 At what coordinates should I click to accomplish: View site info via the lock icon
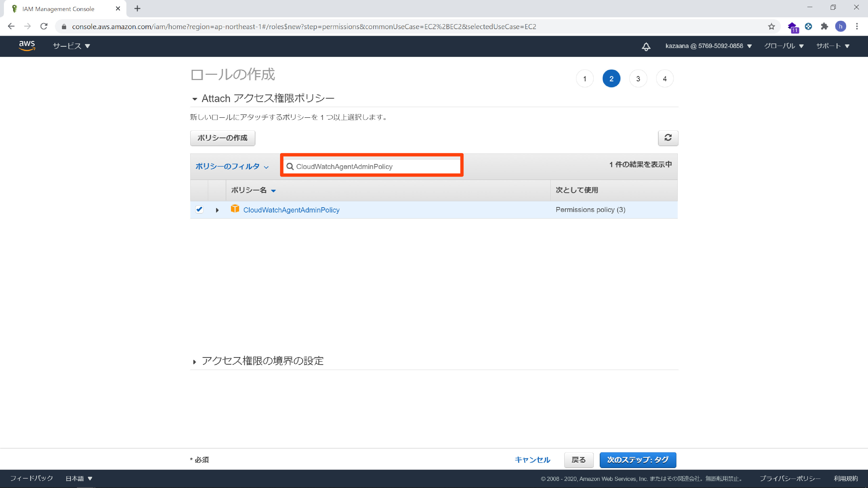64,26
